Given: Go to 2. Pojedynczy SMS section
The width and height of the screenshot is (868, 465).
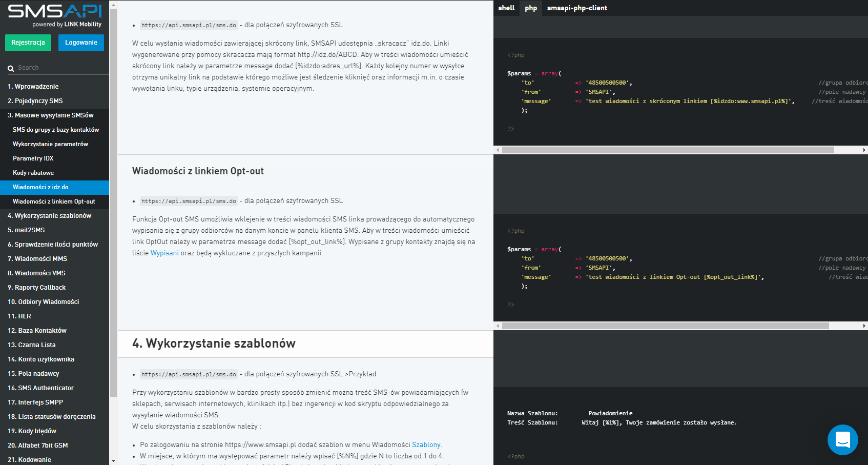Looking at the screenshot, I should [54, 101].
